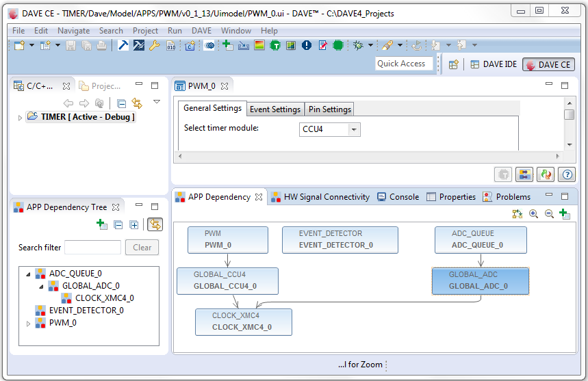Screen dimensions: 588x381
Task: Switch to the Project tab in left panel
Action: [x=100, y=86]
